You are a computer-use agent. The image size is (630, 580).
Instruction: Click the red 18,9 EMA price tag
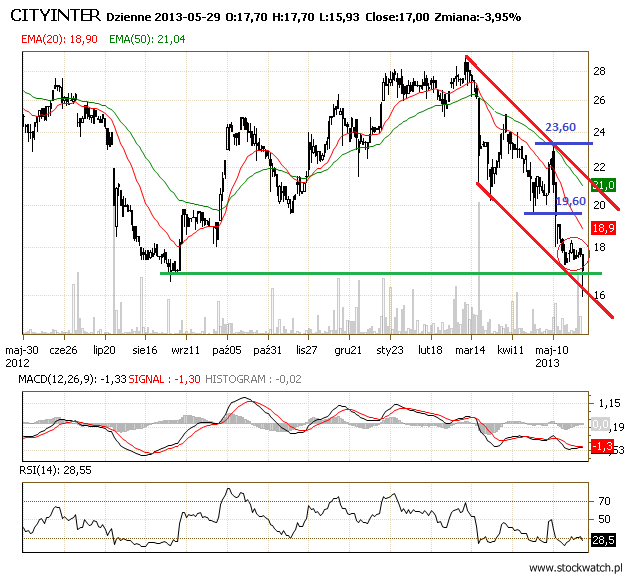603,228
